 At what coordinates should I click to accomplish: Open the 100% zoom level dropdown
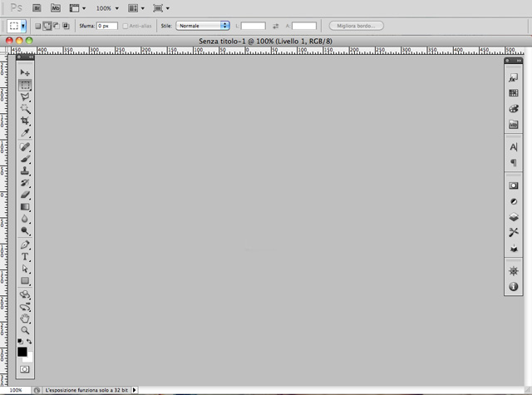click(x=106, y=7)
